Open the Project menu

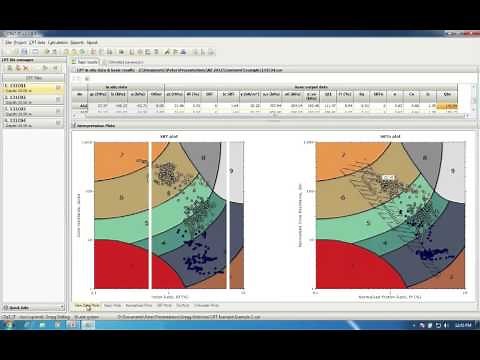[20, 43]
